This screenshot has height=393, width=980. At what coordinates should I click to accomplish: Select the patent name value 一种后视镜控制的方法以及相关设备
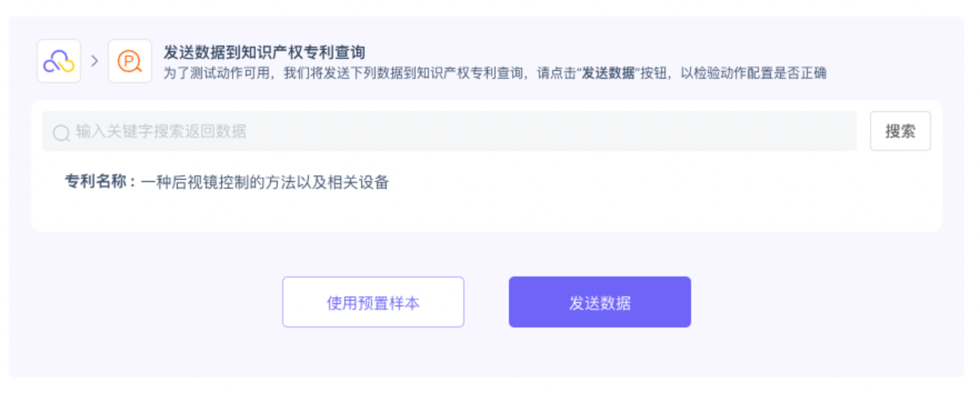265,182
